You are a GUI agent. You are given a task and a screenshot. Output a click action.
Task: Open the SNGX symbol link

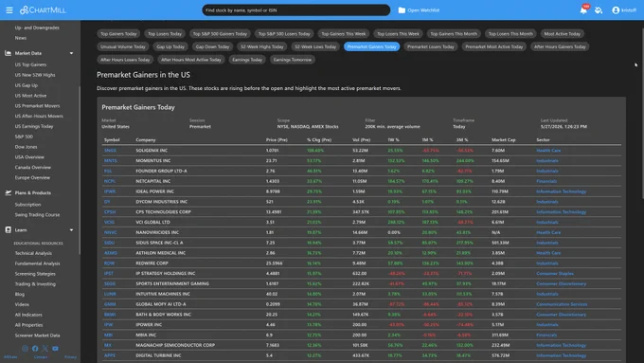110,151
